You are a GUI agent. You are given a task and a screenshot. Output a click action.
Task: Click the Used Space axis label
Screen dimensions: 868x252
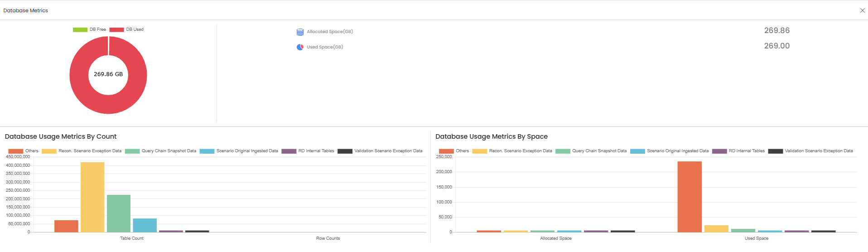pos(757,238)
